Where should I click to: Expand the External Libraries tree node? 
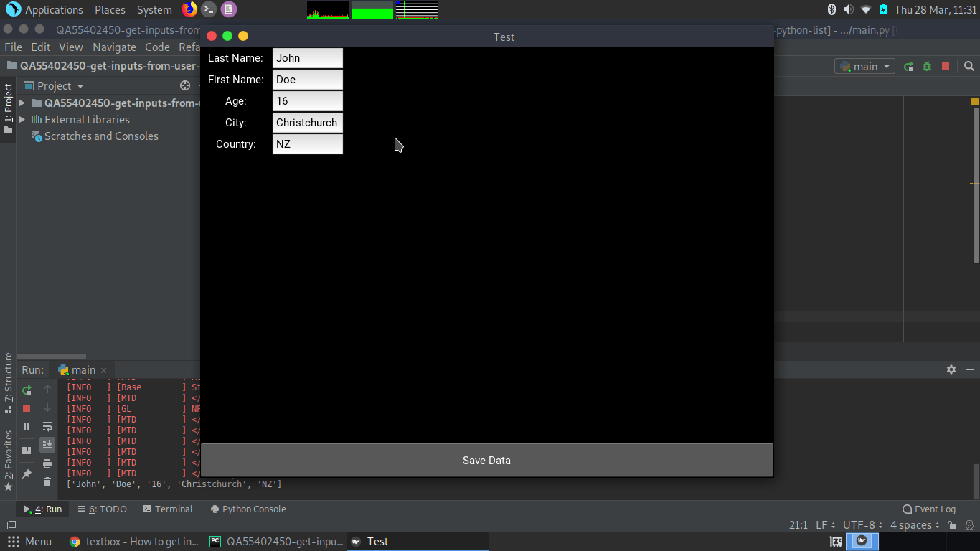click(x=22, y=120)
